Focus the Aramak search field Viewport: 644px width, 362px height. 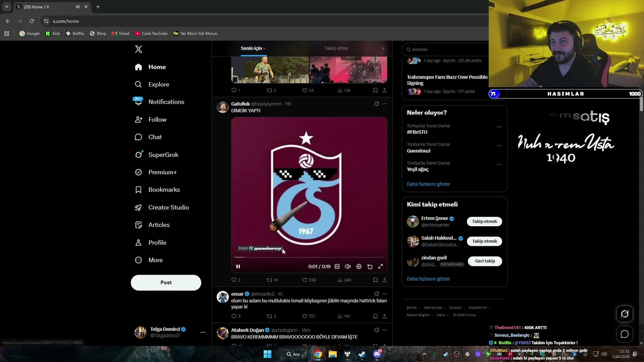(x=445, y=49)
